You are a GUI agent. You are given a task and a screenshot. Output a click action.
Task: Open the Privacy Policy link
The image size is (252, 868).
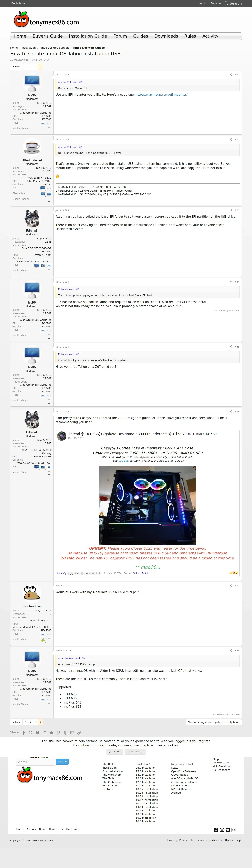tap(177, 840)
